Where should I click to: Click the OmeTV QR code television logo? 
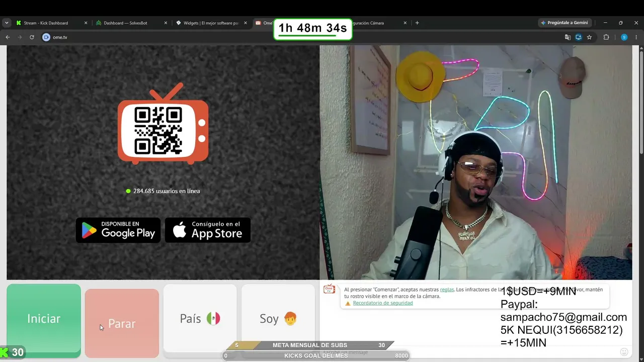click(x=163, y=124)
